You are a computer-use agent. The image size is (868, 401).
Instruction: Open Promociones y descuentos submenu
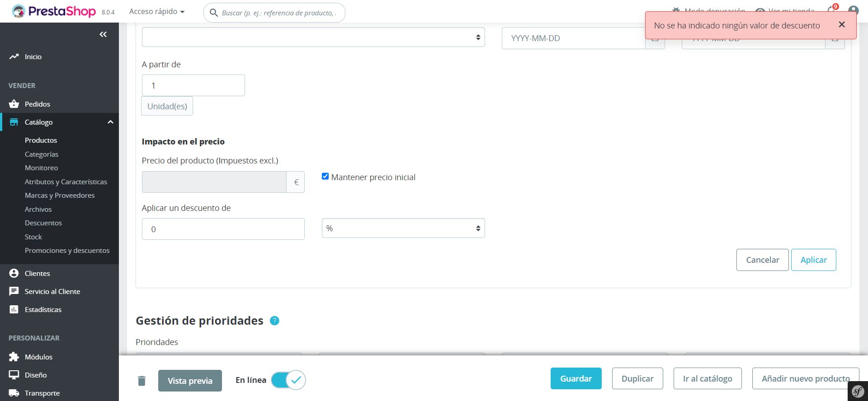tap(67, 250)
